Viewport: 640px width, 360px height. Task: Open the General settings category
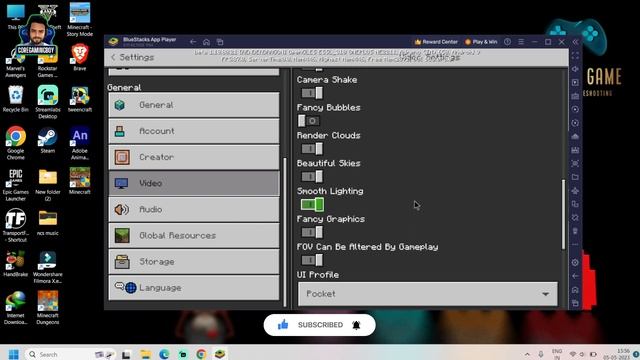pos(194,105)
